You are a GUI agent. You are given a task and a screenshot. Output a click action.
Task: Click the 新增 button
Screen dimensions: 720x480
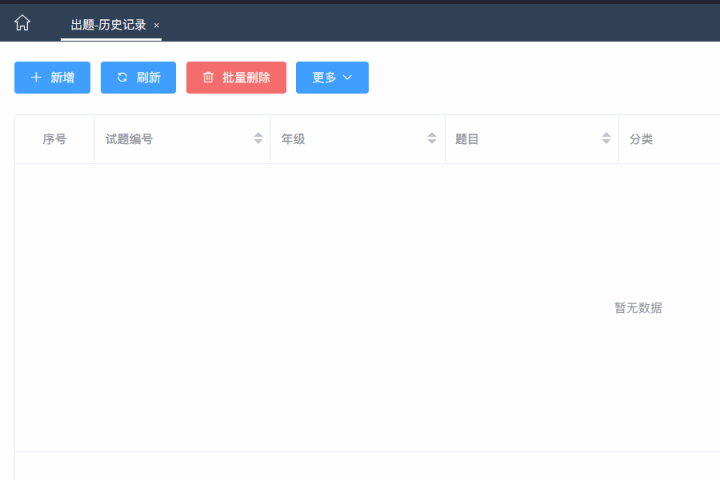tap(52, 78)
